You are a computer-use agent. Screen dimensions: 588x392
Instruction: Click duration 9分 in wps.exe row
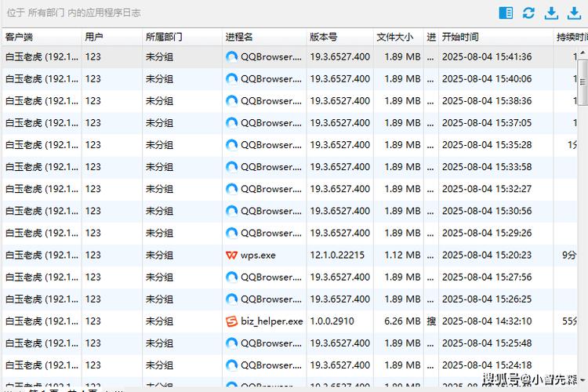coord(569,255)
